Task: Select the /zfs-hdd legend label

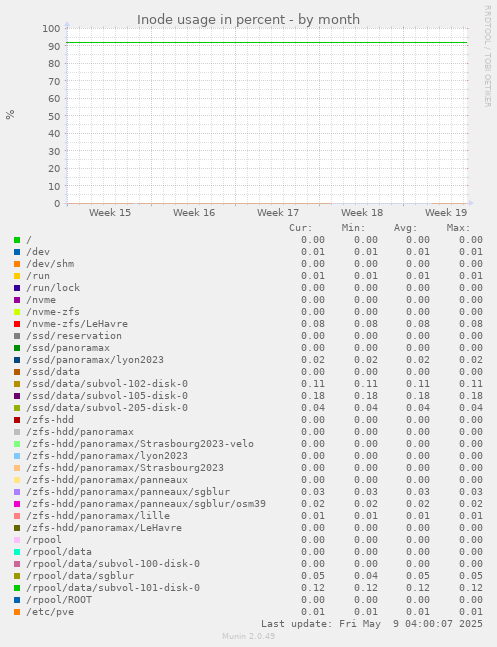Action: 50,420
